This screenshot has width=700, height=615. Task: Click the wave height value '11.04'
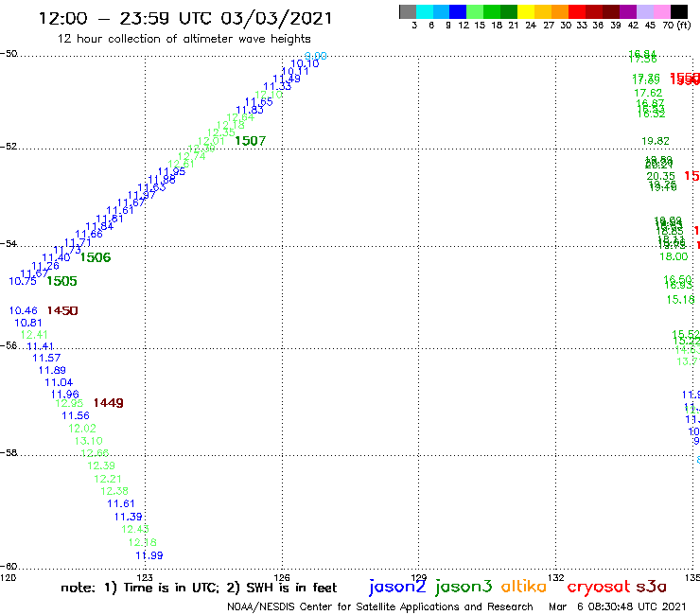coord(59,382)
